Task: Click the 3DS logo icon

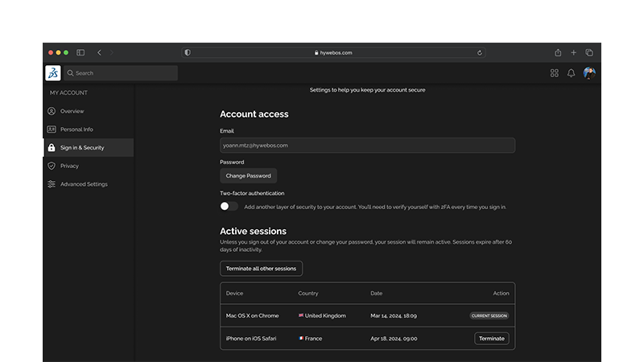Action: pos(52,73)
